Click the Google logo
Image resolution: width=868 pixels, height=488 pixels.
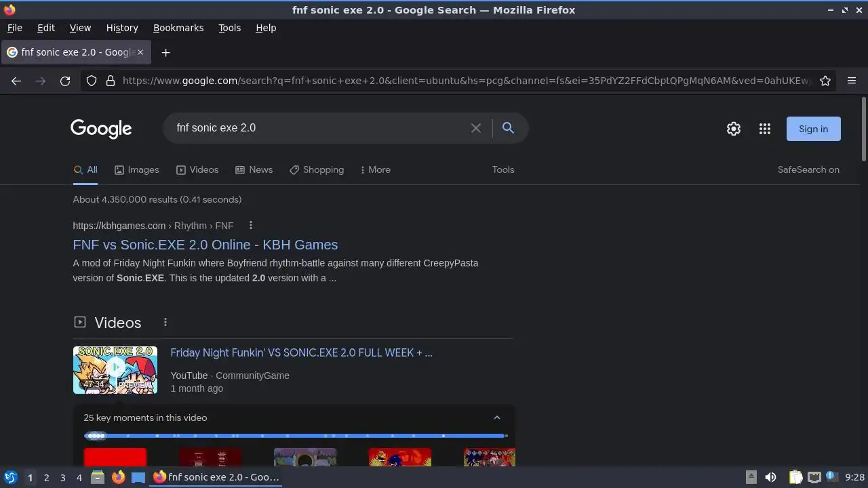point(101,129)
